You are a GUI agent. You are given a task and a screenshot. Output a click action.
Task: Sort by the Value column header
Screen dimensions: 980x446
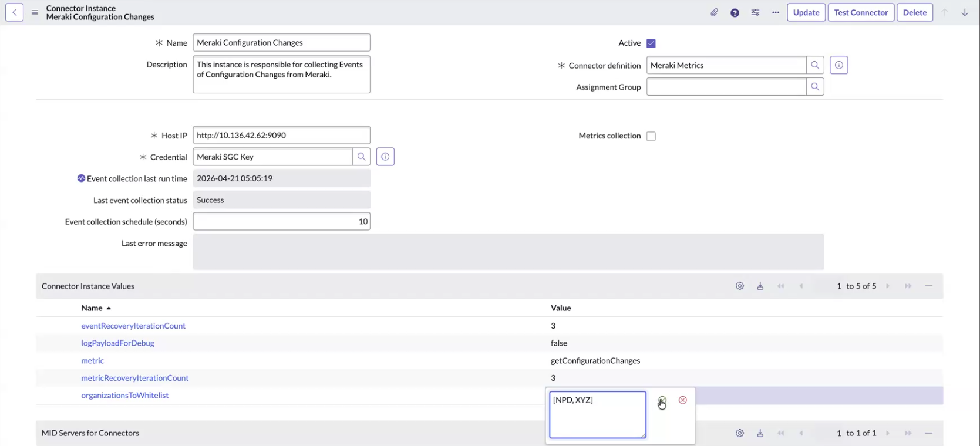[x=561, y=308]
